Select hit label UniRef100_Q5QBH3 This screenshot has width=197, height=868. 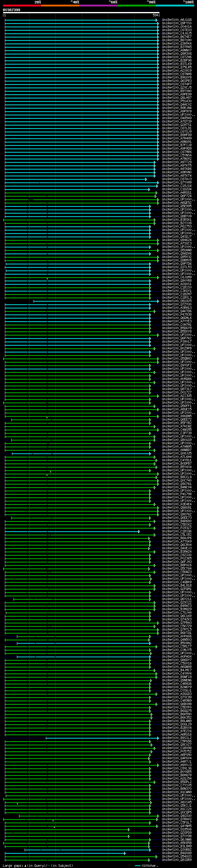point(177,358)
